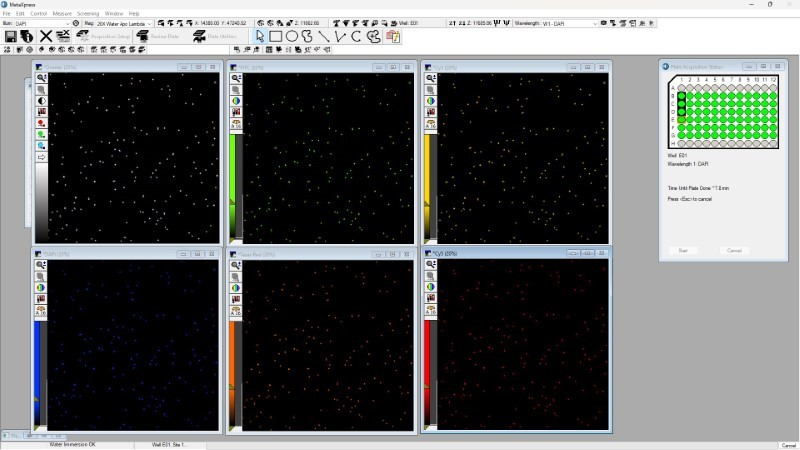Viewport: 800px width, 450px height.
Task: Click the zoom magnifier in FITC window
Action: tap(236, 78)
